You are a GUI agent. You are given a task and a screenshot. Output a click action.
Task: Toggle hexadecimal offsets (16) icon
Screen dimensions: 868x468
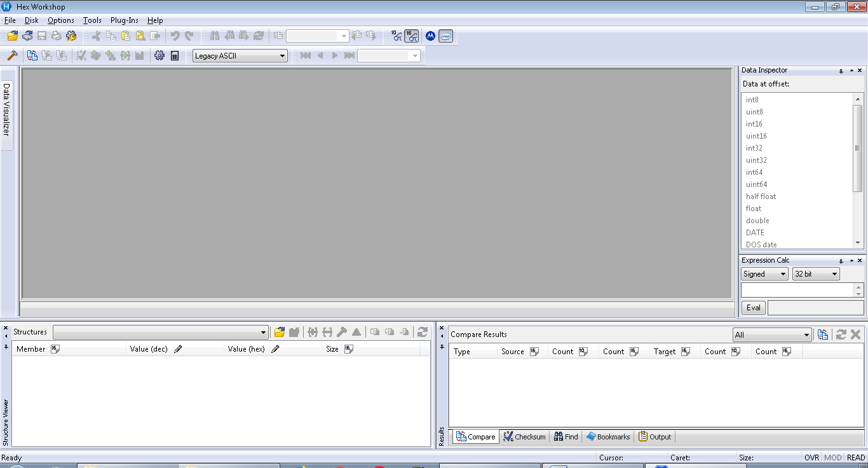tap(412, 36)
